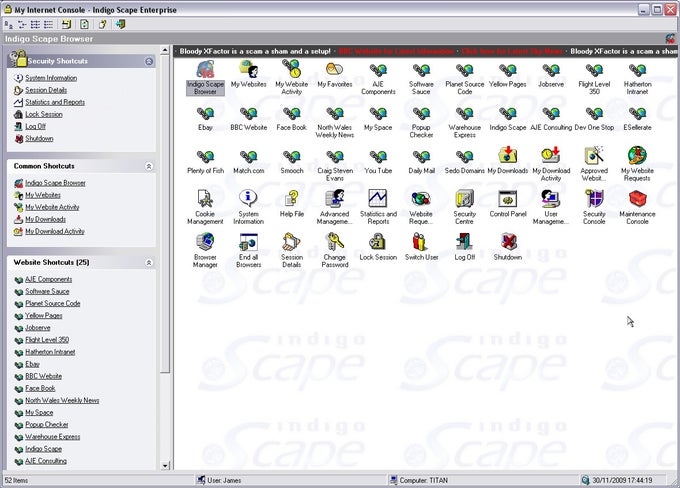This screenshot has width=680, height=488.
Task: Click the Lock Session link in Security Shortcuts
Action: (43, 115)
